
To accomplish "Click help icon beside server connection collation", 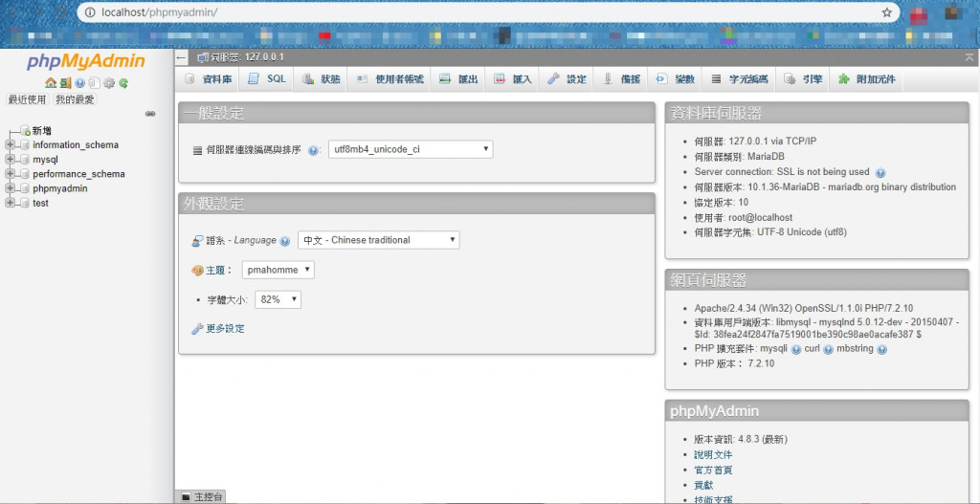I will click(x=313, y=150).
